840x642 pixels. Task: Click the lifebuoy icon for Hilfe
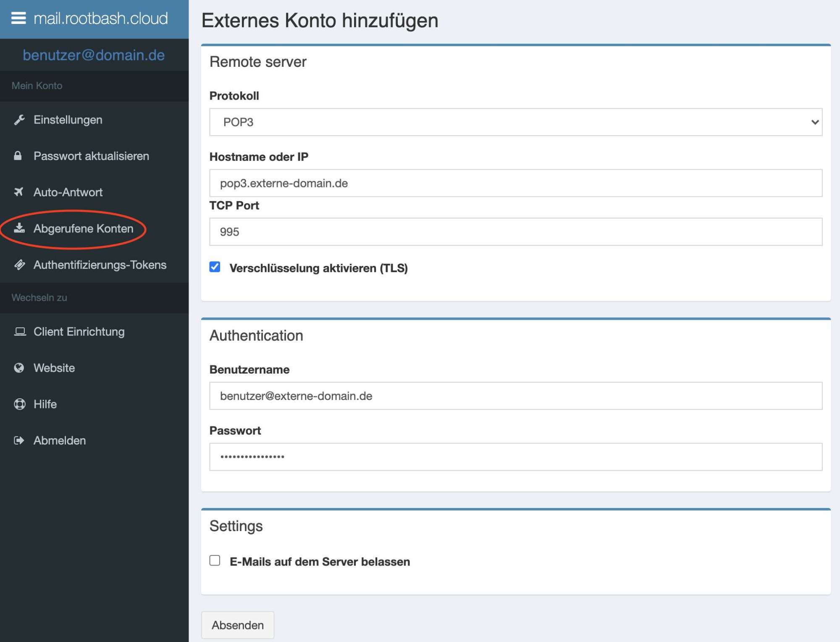19,404
